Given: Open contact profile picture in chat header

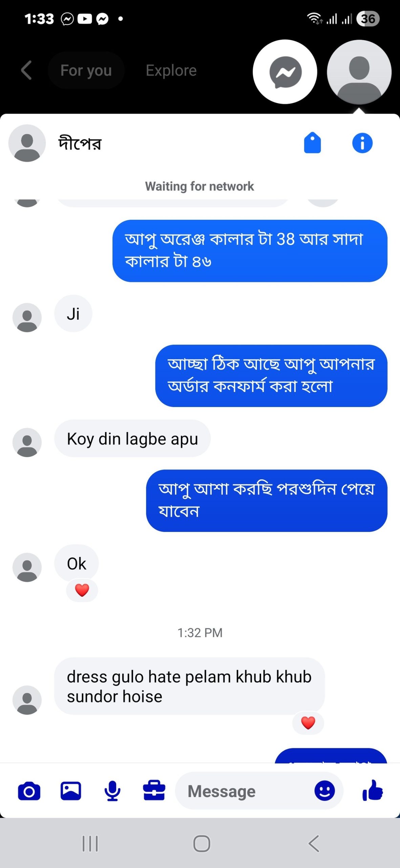Looking at the screenshot, I should pyautogui.click(x=27, y=143).
